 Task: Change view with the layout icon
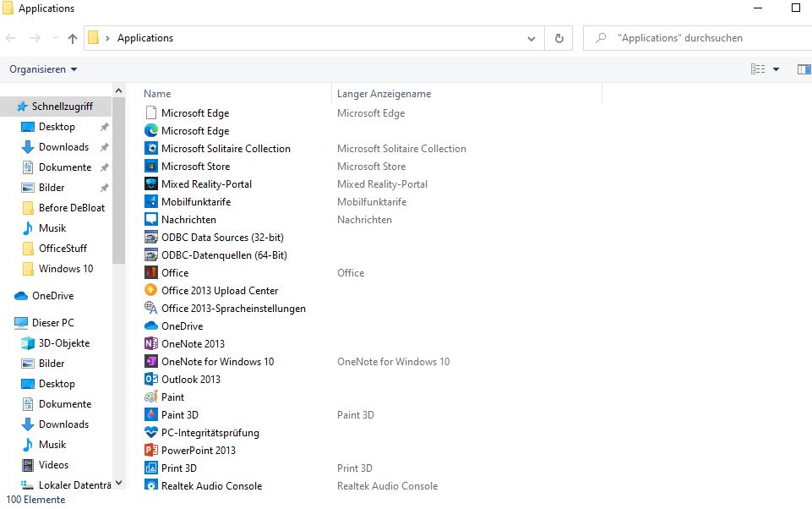758,69
